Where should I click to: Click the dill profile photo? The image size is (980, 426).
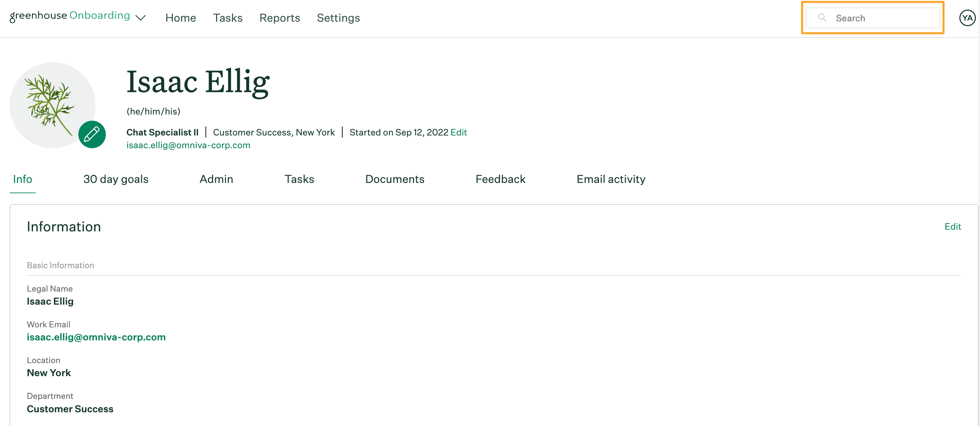[x=52, y=105]
